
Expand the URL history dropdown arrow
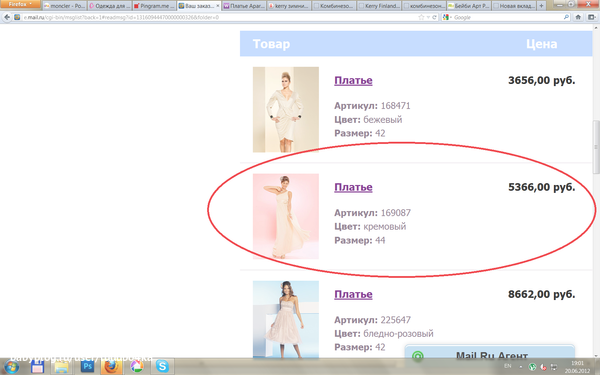coord(428,17)
